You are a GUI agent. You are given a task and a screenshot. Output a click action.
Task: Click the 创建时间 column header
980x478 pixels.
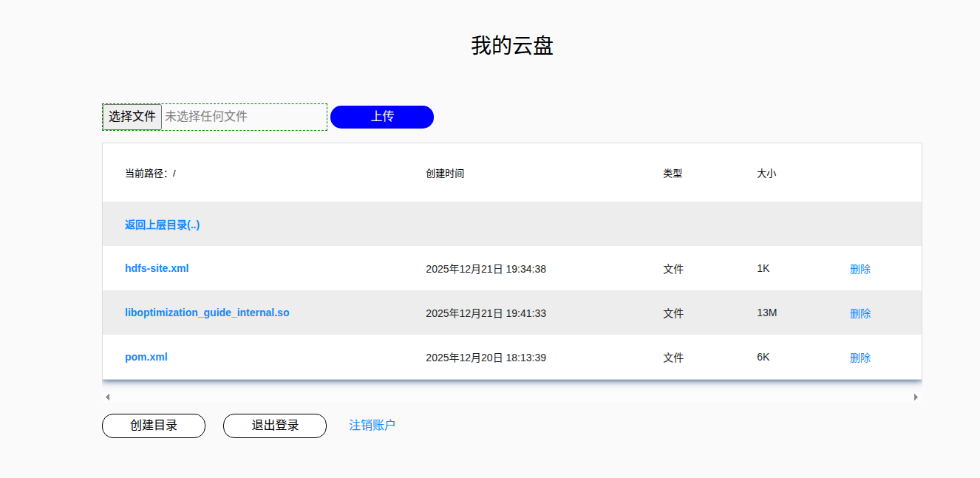tap(445, 174)
